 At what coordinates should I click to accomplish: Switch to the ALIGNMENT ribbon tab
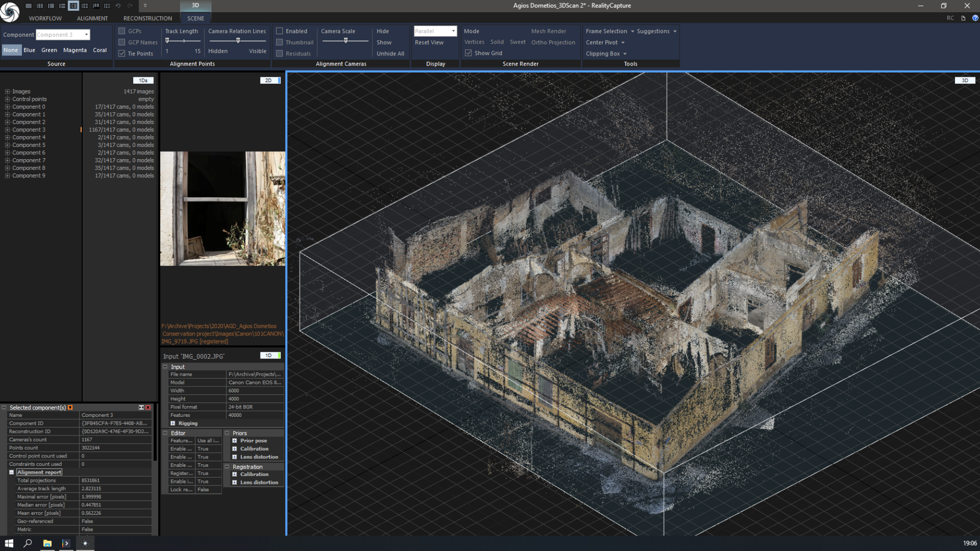[92, 18]
